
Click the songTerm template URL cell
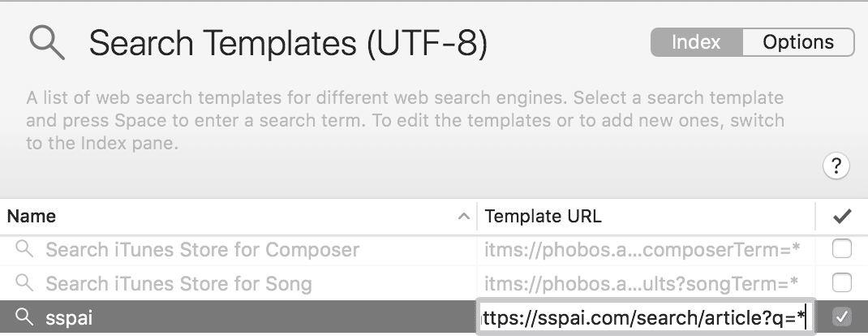[x=643, y=283]
